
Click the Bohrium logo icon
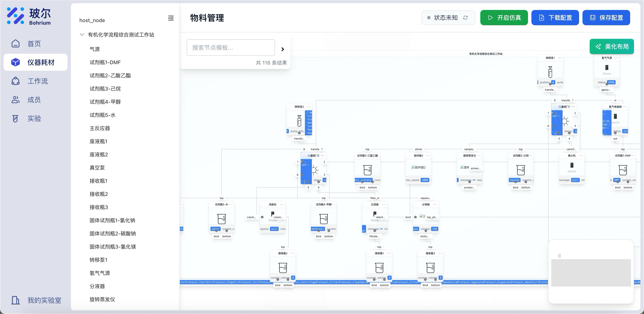(x=16, y=16)
